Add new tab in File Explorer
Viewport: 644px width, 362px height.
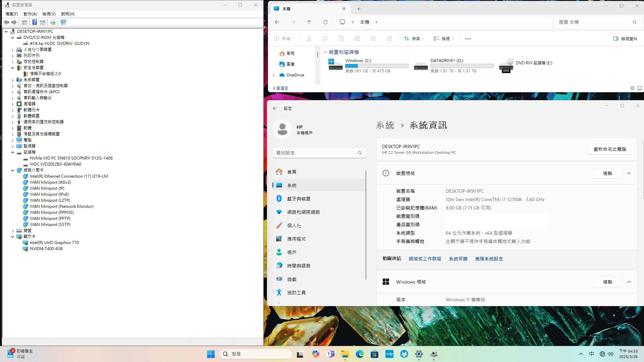tap(359, 9)
